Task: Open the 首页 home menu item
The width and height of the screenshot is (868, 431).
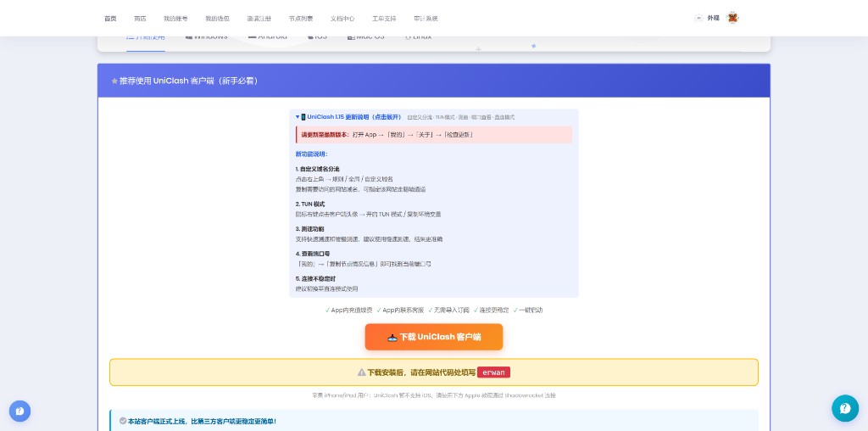Action: [x=110, y=19]
